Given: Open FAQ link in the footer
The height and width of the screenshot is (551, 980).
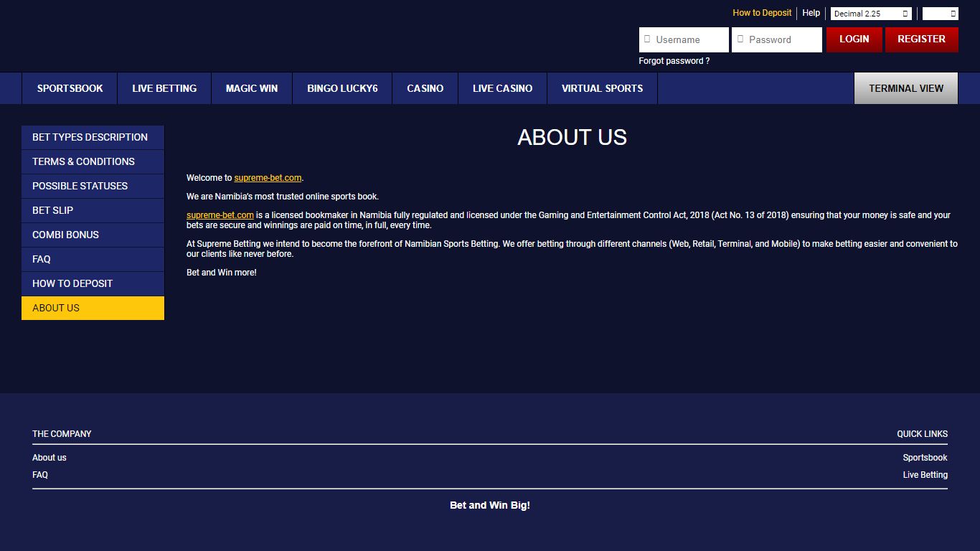Looking at the screenshot, I should coord(40,475).
